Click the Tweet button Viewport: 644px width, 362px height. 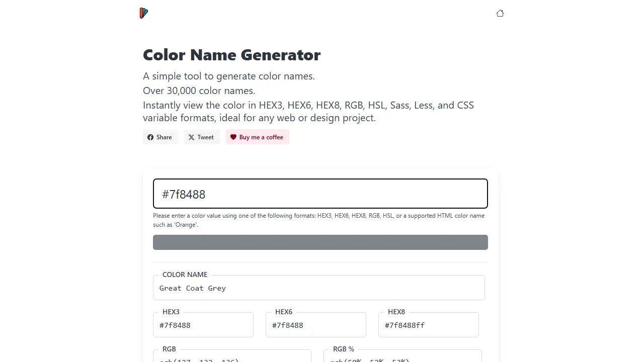201,137
